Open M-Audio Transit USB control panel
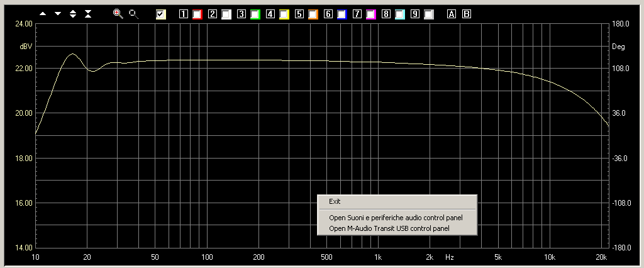 click(x=389, y=229)
